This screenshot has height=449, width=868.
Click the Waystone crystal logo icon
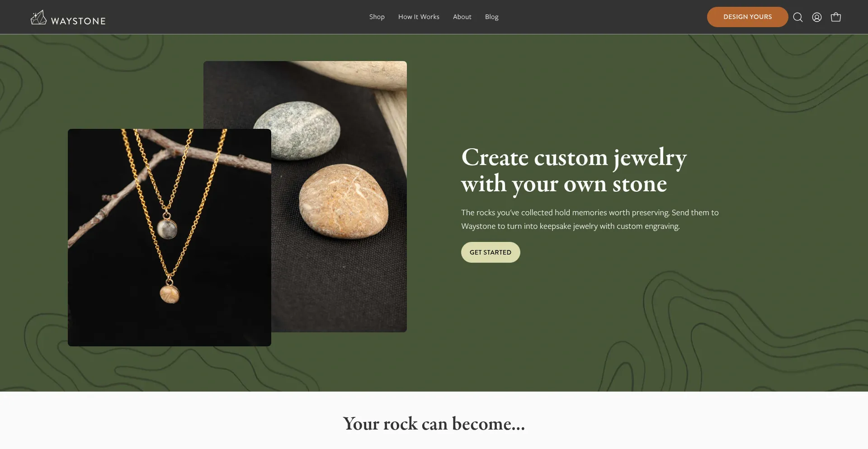click(38, 17)
